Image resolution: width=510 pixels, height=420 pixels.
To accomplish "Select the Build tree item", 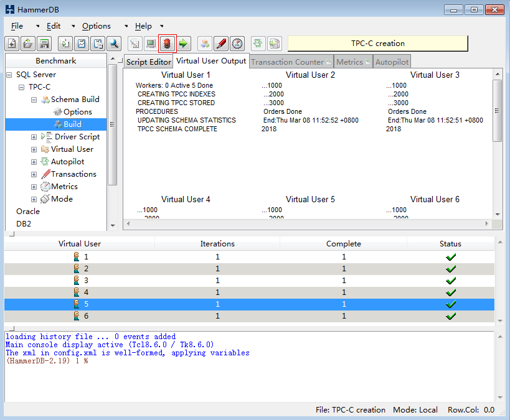I will [x=72, y=124].
